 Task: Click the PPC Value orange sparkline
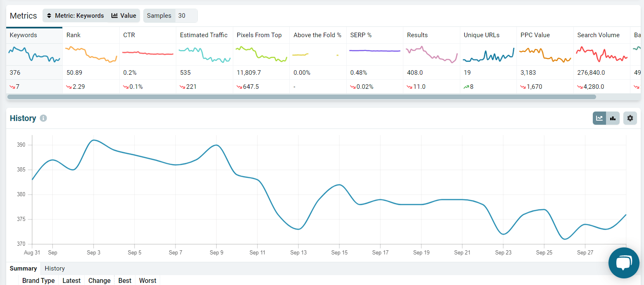545,55
